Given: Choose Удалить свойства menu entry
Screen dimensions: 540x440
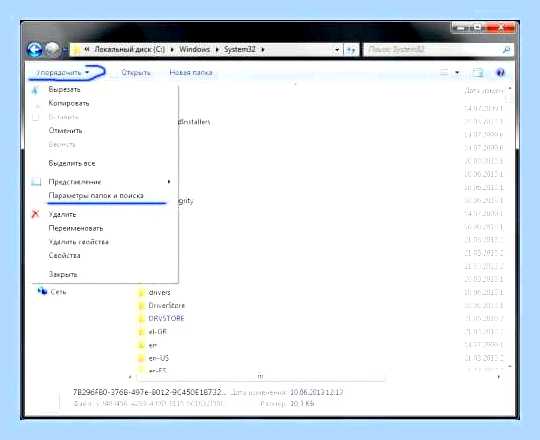Looking at the screenshot, I should 79,242.
